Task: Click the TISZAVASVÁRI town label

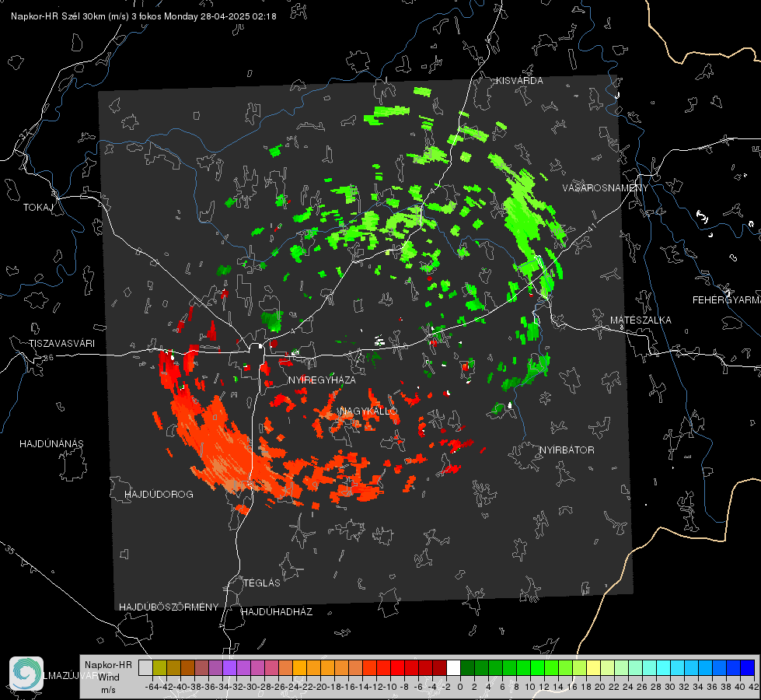Action: point(61,344)
